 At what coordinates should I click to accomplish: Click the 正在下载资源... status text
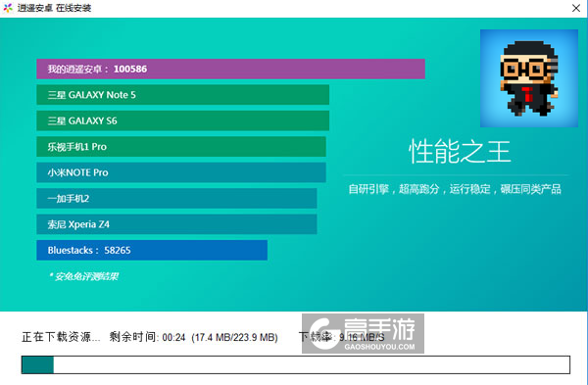pyautogui.click(x=61, y=337)
